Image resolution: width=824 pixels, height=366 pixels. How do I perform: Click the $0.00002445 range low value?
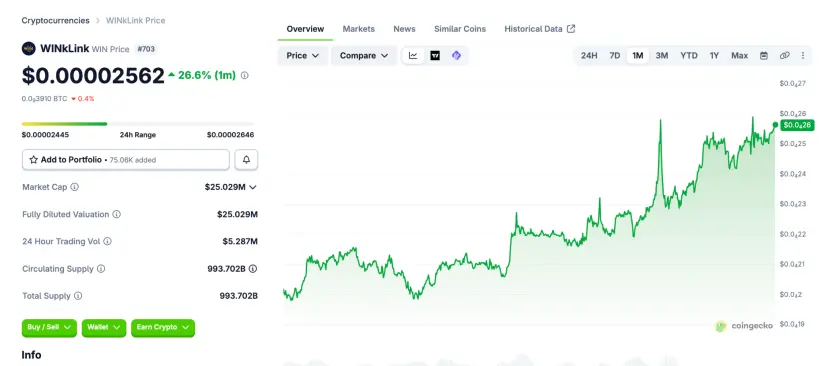pyautogui.click(x=45, y=135)
